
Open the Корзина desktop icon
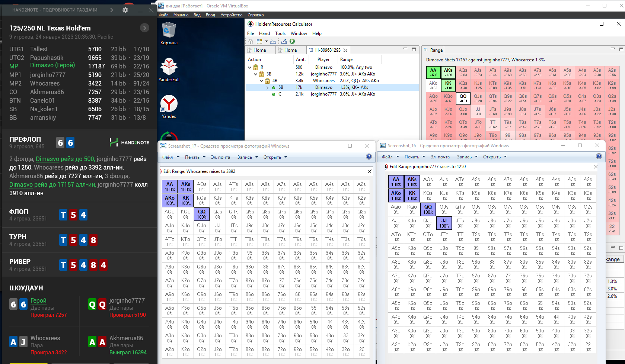(x=169, y=33)
